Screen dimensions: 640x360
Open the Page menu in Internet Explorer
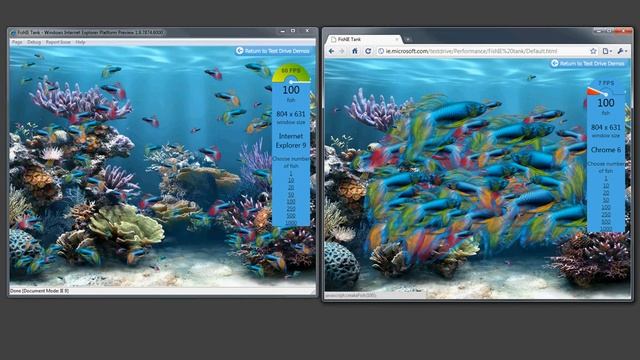17,42
